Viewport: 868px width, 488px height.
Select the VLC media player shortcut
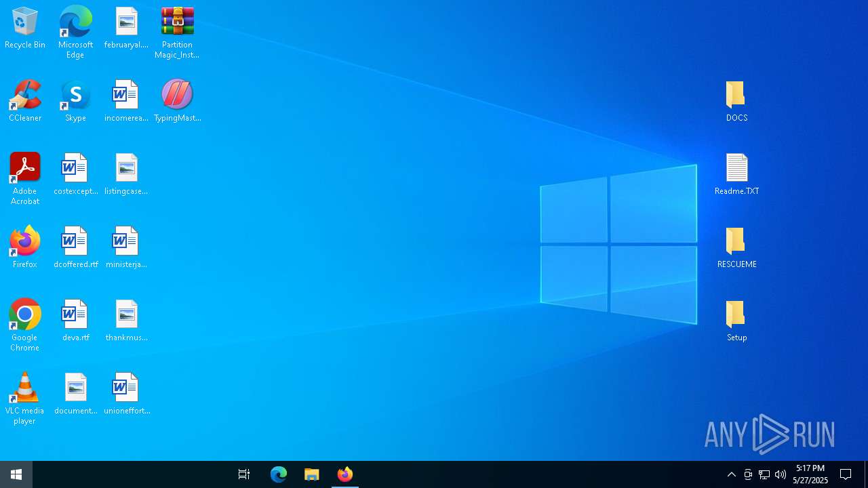pyautogui.click(x=25, y=399)
